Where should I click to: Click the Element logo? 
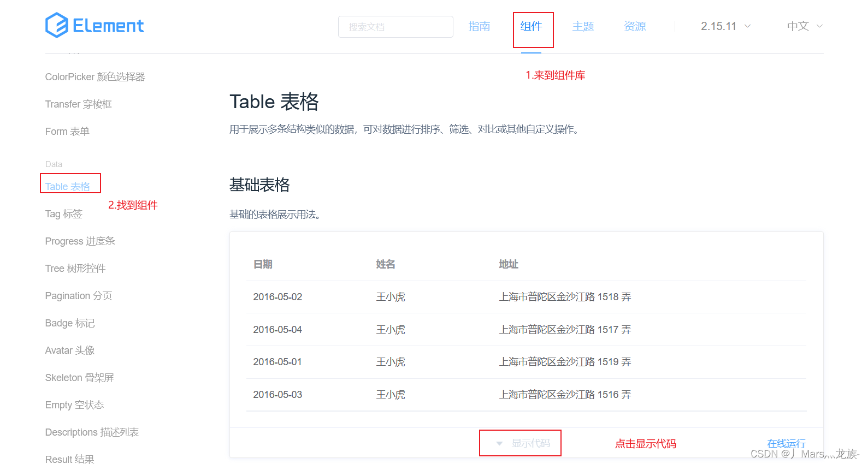click(x=95, y=25)
